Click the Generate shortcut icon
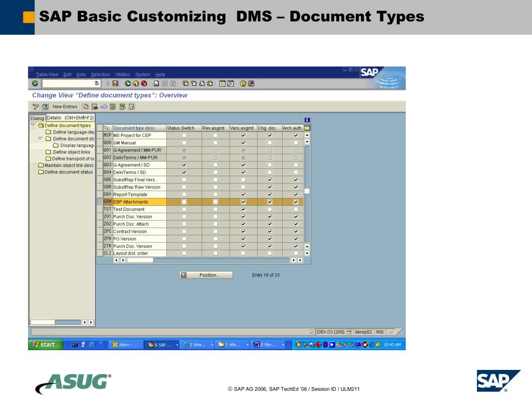Screen dimensions: 532x399 (230, 84)
